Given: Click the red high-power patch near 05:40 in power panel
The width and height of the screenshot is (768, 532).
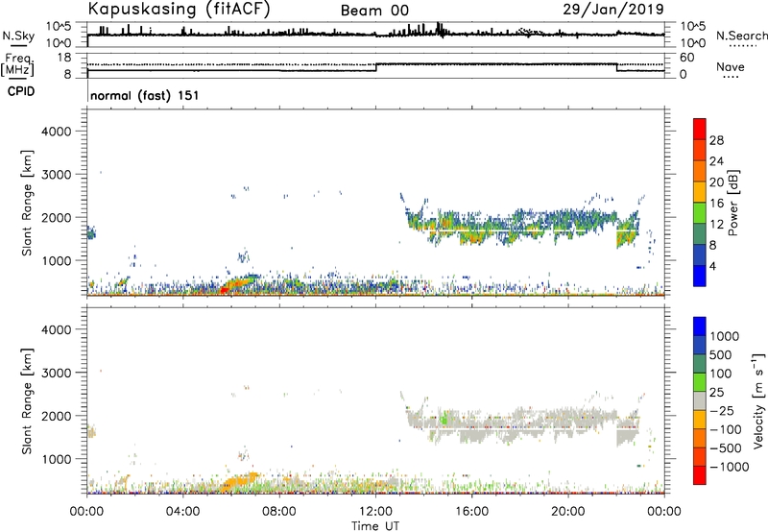Looking at the screenshot, I should 224,289.
